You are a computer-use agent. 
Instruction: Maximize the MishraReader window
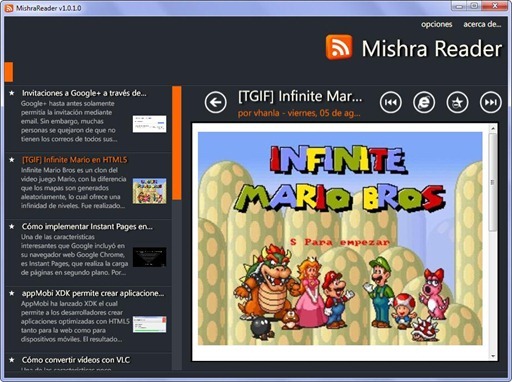click(475, 6)
